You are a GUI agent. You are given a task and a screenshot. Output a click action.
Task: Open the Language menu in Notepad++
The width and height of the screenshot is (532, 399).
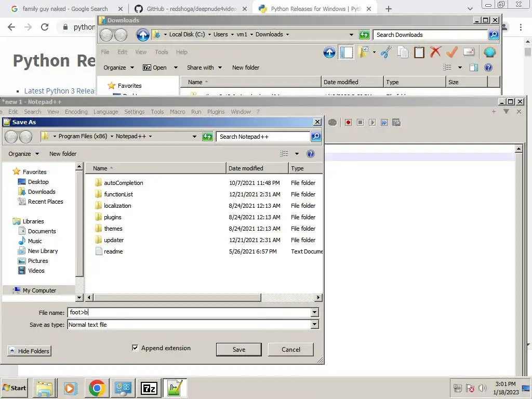105,112
